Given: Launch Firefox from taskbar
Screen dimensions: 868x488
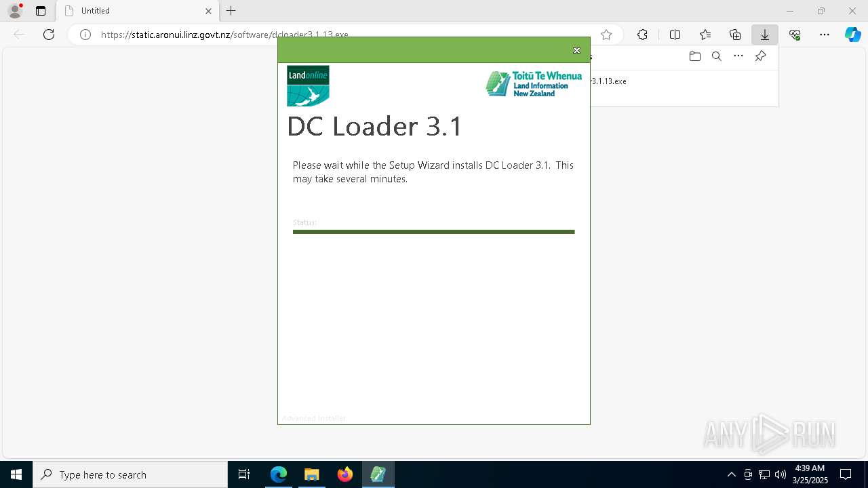Looking at the screenshot, I should coord(345,474).
